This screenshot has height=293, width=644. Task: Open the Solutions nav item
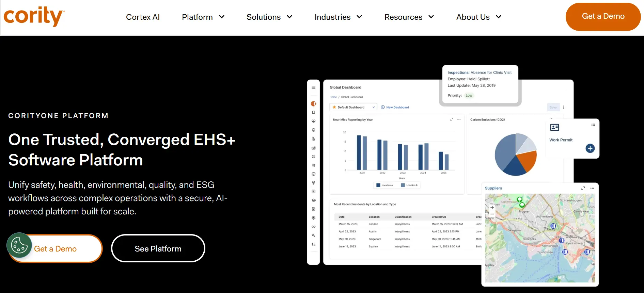(264, 17)
